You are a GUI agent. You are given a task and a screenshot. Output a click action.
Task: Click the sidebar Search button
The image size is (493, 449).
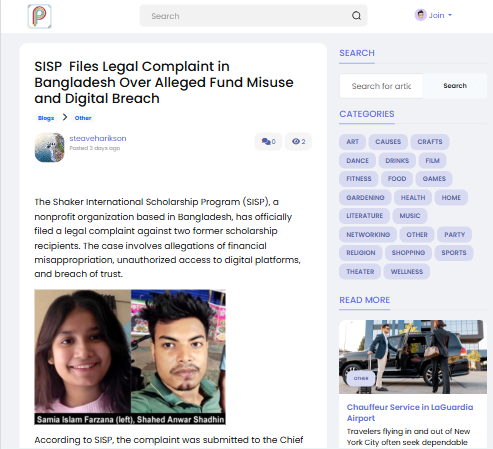[455, 86]
